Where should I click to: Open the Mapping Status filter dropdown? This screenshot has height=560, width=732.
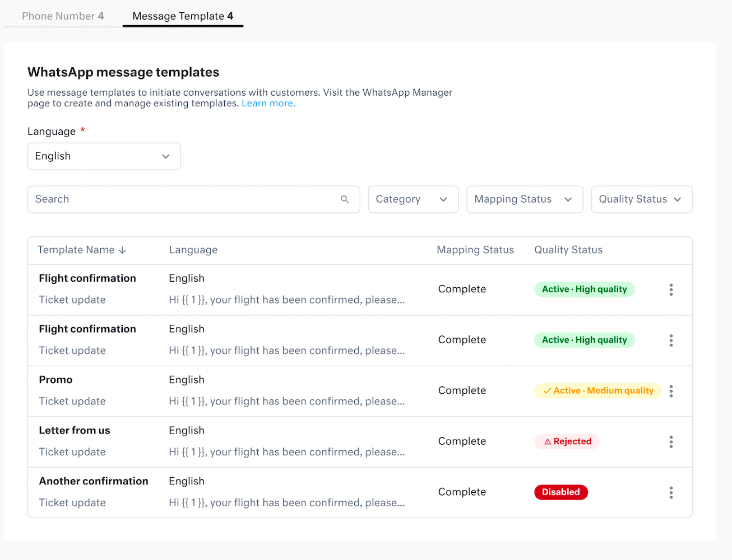(524, 199)
